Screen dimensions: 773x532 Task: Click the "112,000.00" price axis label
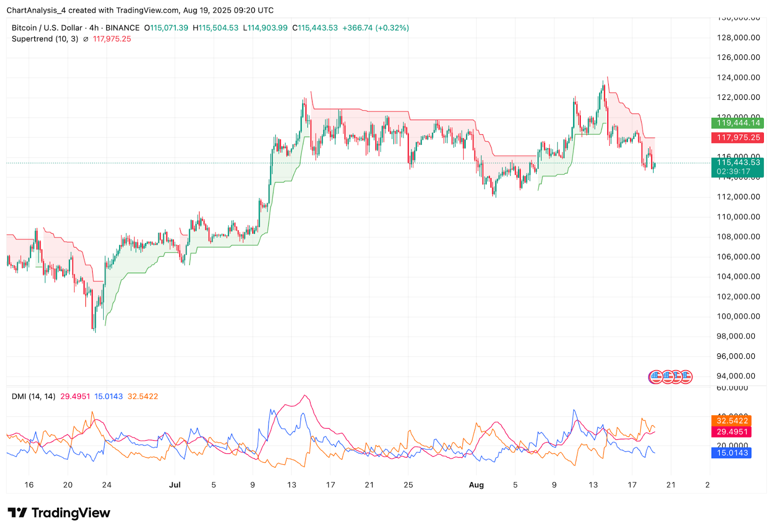pos(738,197)
